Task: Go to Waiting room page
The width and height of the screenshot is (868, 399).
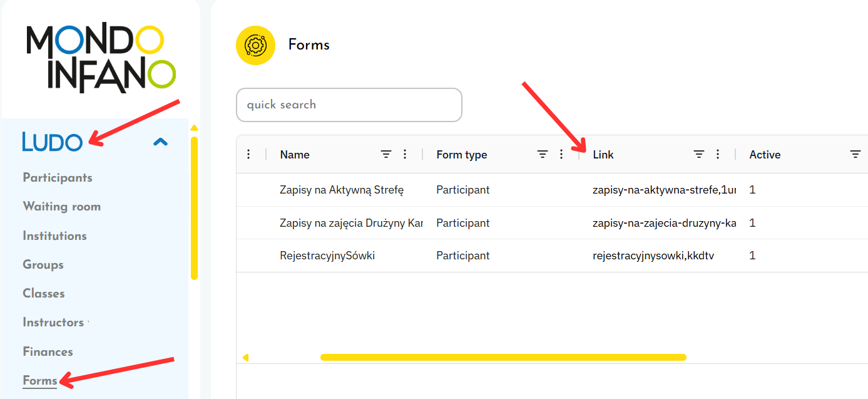Action: pyautogui.click(x=61, y=207)
